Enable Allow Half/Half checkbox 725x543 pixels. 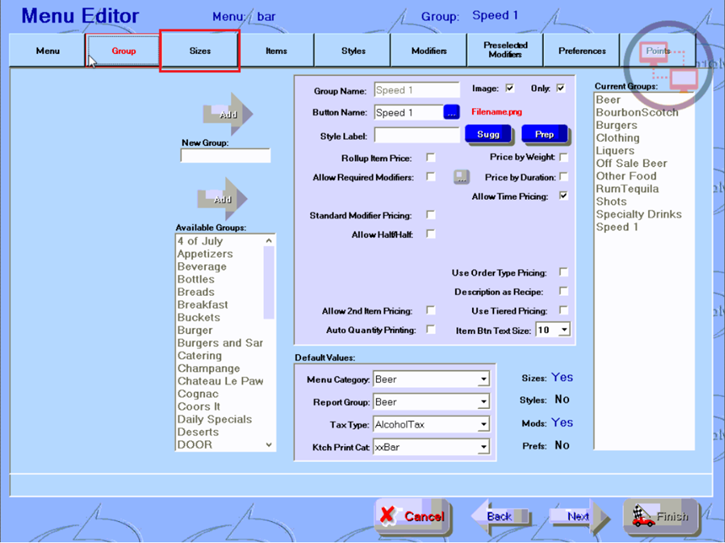[430, 234]
